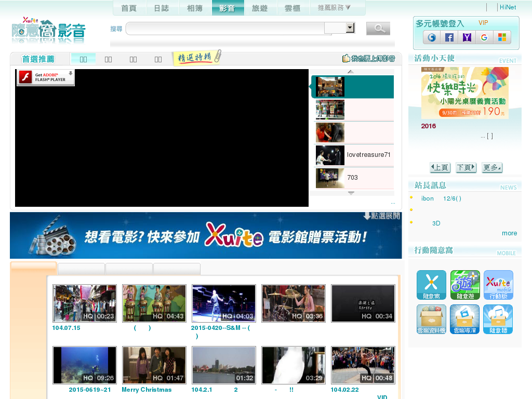The height and width of the screenshot is (399, 532).
Task: Open the 隨意窩 mobile app icon
Action: click(432, 285)
